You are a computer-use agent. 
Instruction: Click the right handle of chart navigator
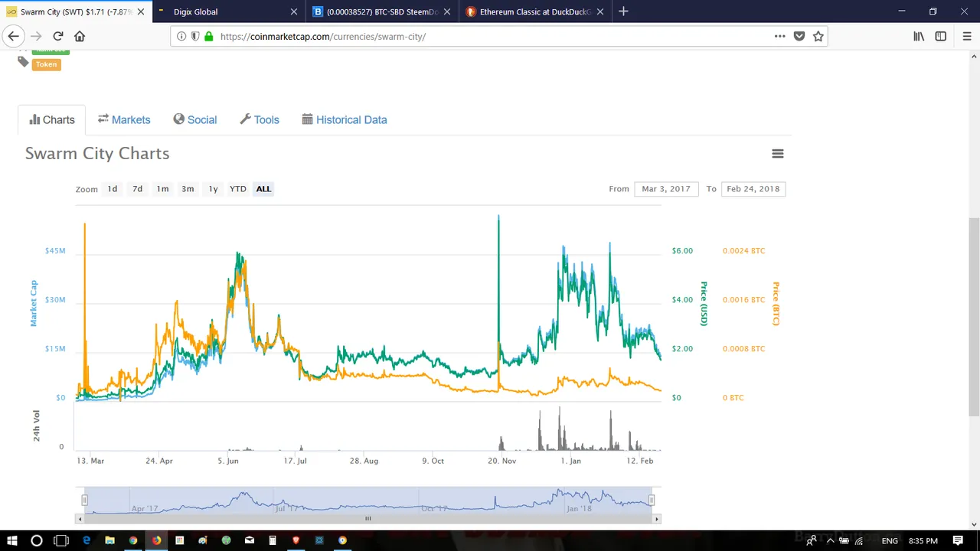pos(652,500)
